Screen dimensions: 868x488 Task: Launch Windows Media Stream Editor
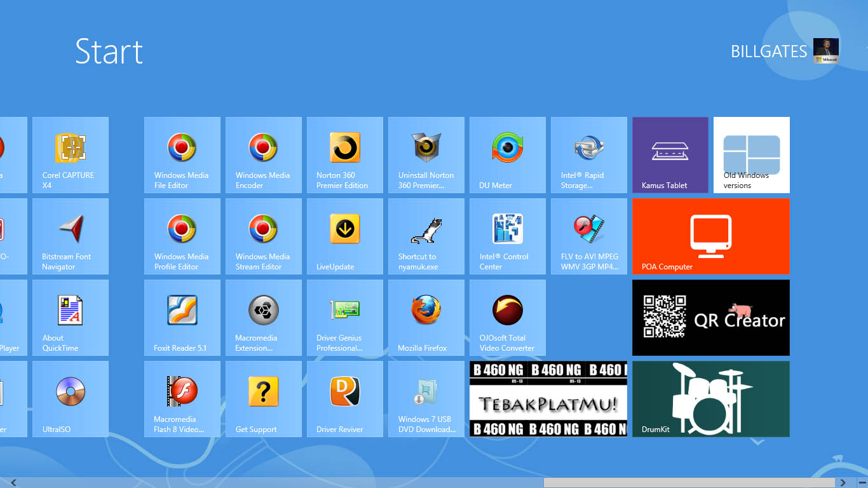tap(264, 236)
